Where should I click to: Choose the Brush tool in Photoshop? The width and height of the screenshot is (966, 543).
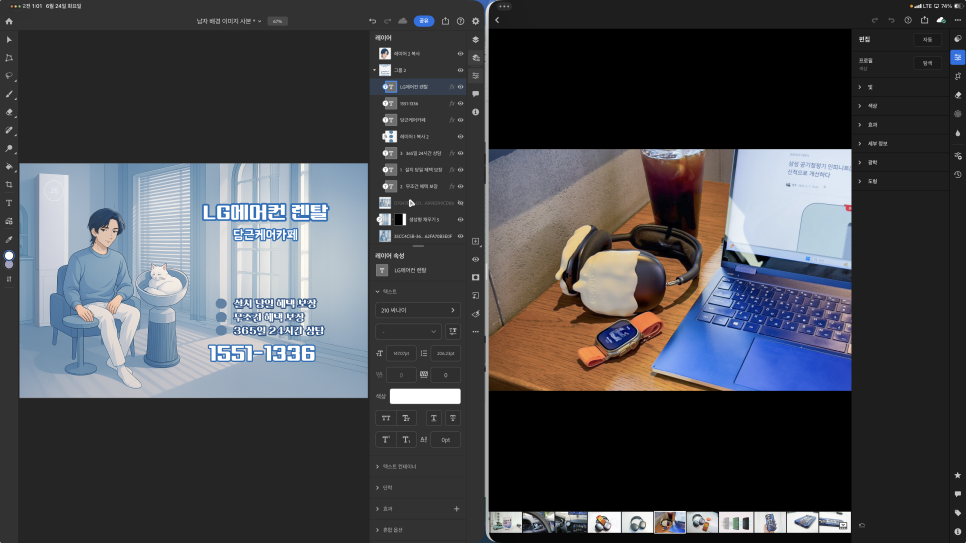tap(9, 94)
